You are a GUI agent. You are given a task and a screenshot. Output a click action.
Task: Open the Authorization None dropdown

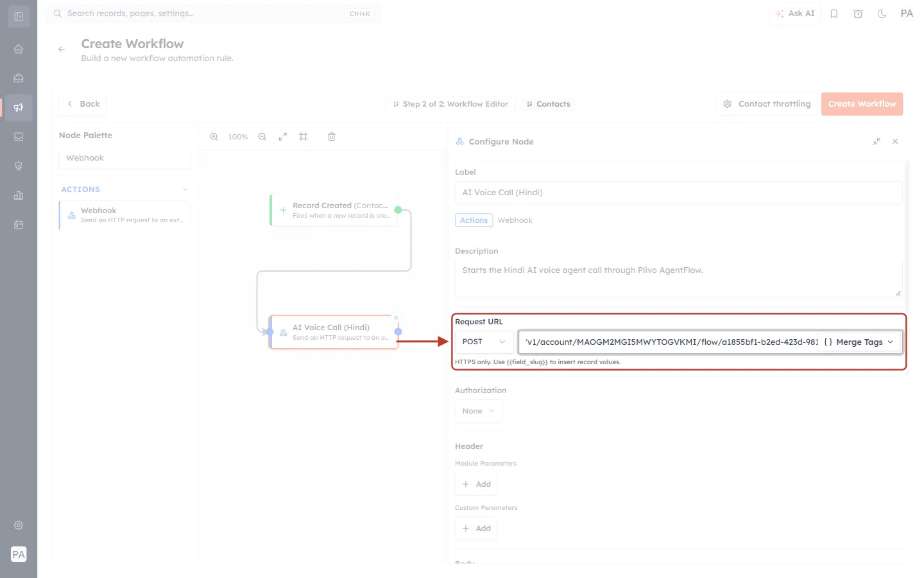(479, 411)
